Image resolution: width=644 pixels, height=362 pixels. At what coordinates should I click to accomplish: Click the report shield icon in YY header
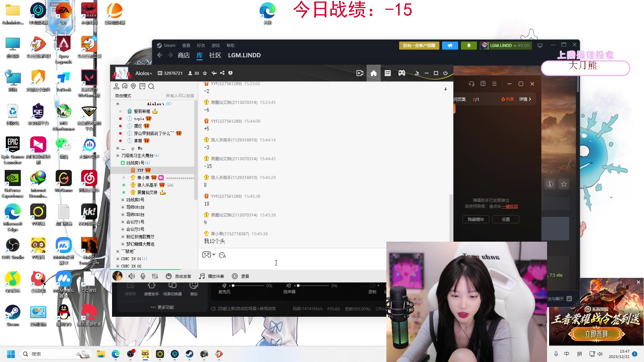pos(230,73)
